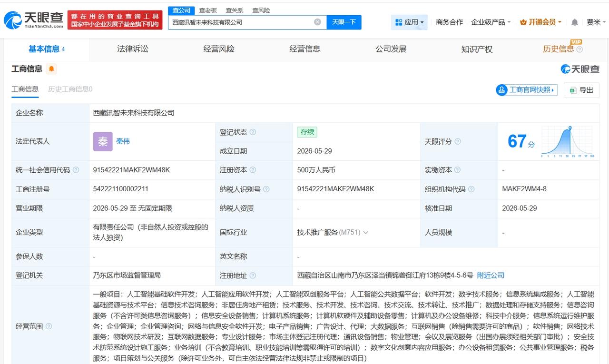Click the score value 67分
The image size is (609, 364).
click(521, 141)
